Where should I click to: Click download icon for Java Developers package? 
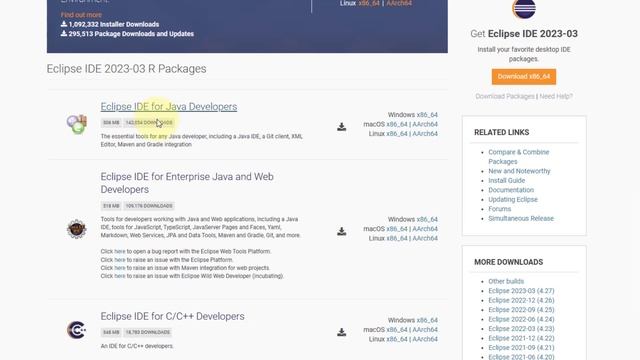(x=342, y=127)
